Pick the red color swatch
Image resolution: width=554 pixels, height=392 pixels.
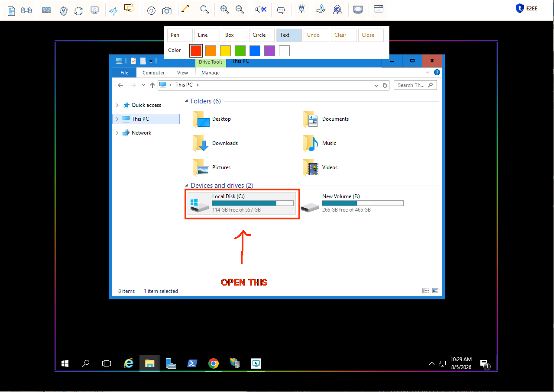pyautogui.click(x=196, y=51)
